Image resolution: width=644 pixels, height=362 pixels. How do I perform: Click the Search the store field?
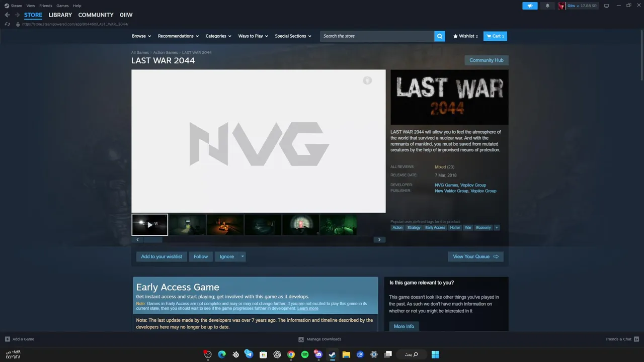377,36
